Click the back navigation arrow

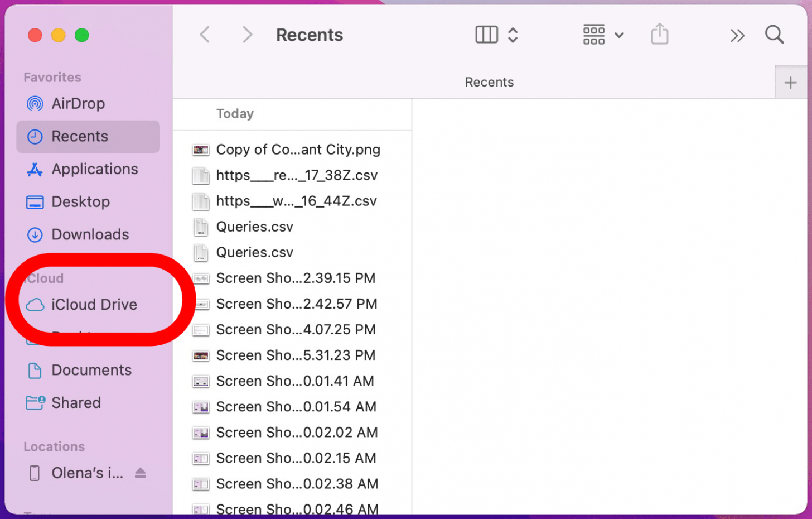click(x=205, y=35)
